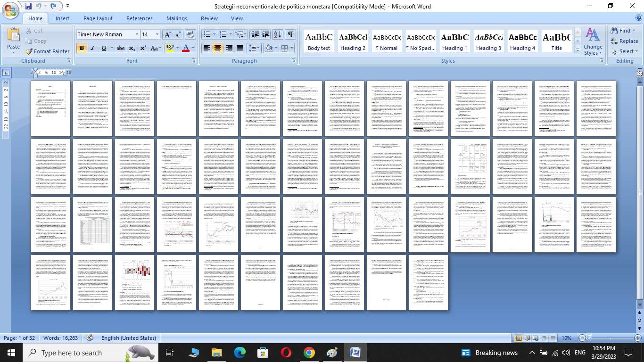Viewport: 644px width, 362px height.
Task: Apply the Heading 1 style
Action: (x=454, y=41)
